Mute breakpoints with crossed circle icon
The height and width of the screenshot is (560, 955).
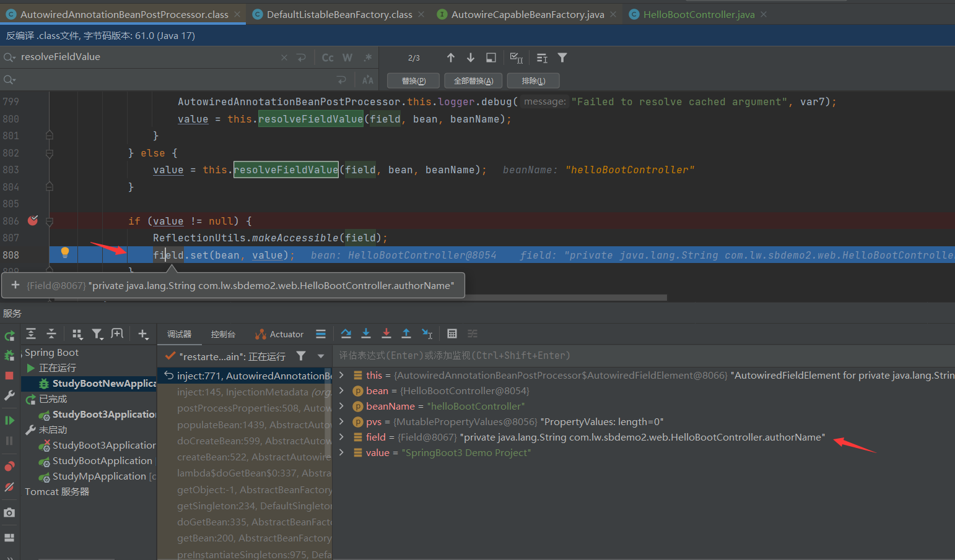[9, 487]
